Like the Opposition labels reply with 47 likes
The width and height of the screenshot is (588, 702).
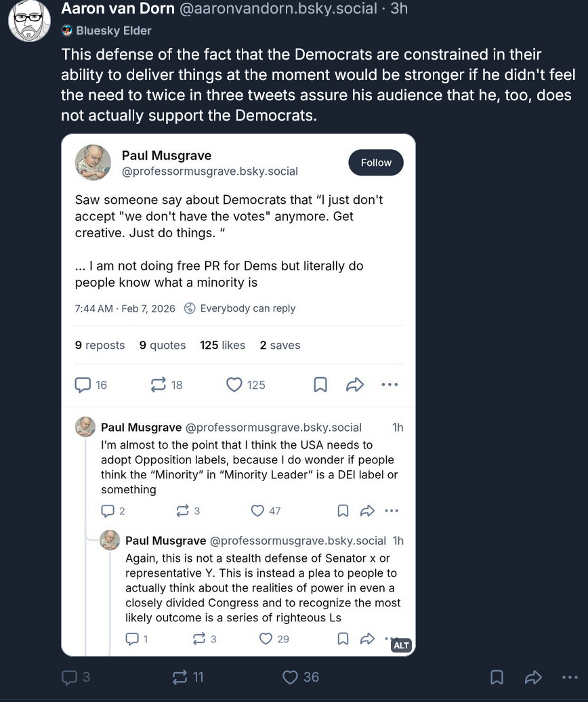[258, 511]
